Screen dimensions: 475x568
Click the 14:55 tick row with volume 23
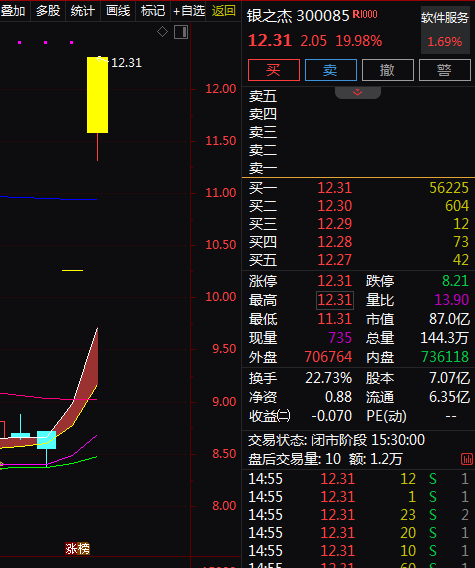click(358, 515)
